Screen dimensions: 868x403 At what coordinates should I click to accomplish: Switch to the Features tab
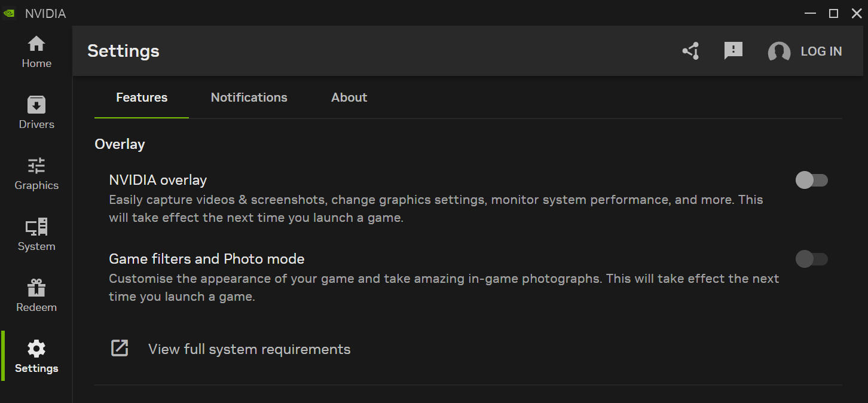[x=142, y=97]
